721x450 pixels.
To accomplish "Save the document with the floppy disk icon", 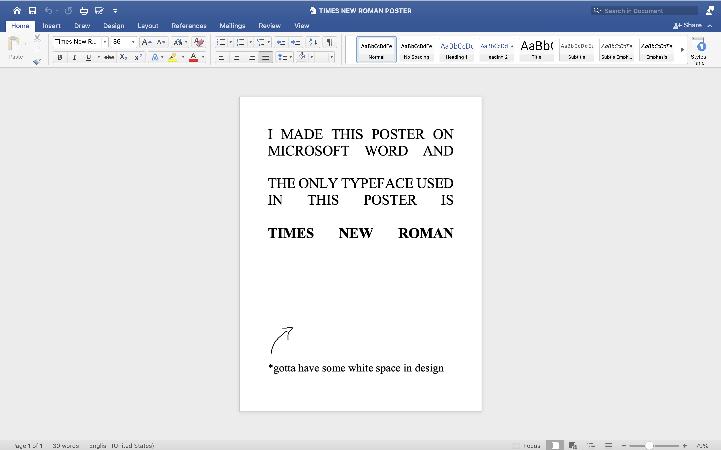I will click(x=32, y=10).
